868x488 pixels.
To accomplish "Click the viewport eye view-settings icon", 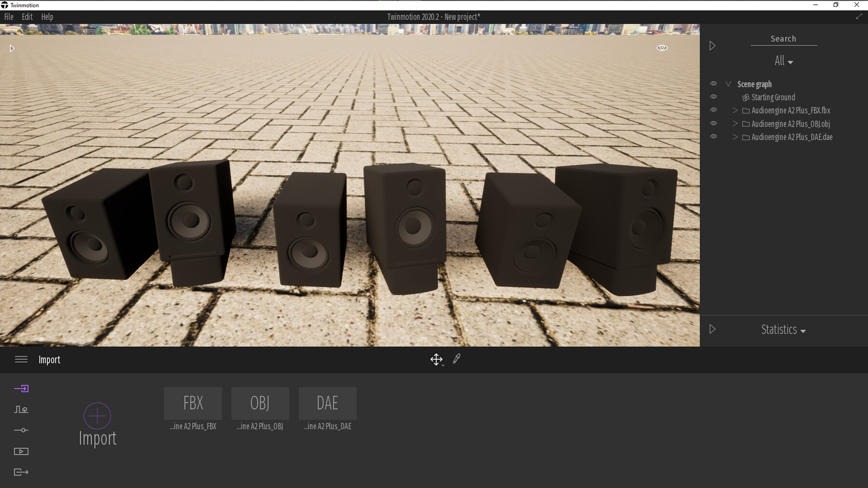I will click(662, 48).
